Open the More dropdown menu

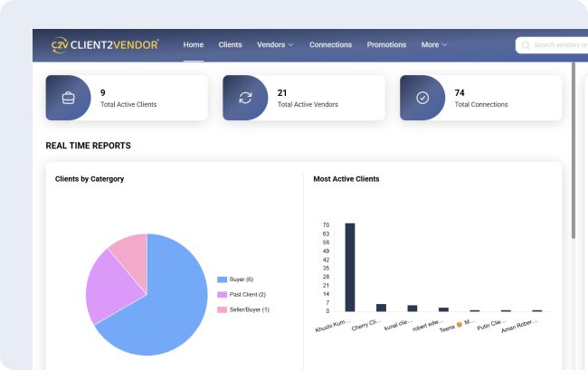(x=434, y=44)
